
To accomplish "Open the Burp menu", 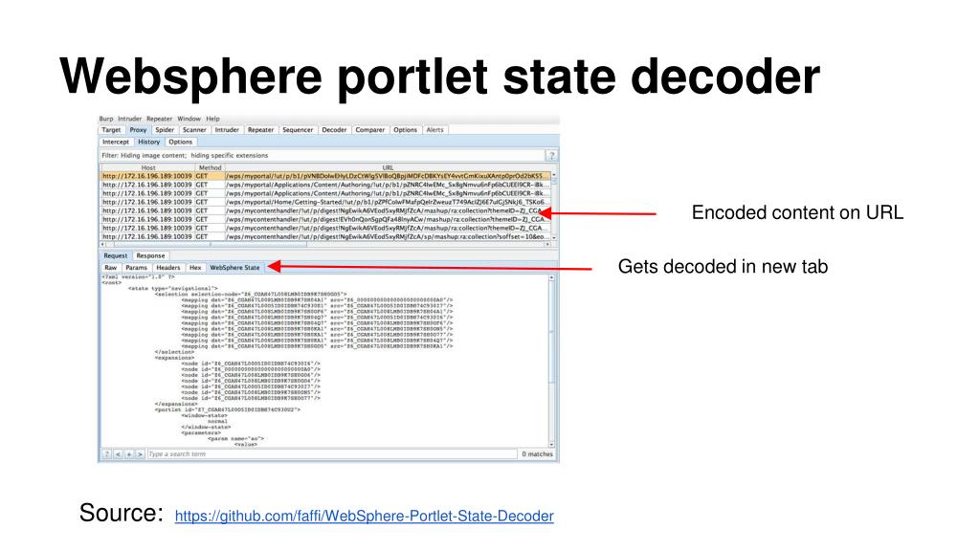I will (106, 119).
